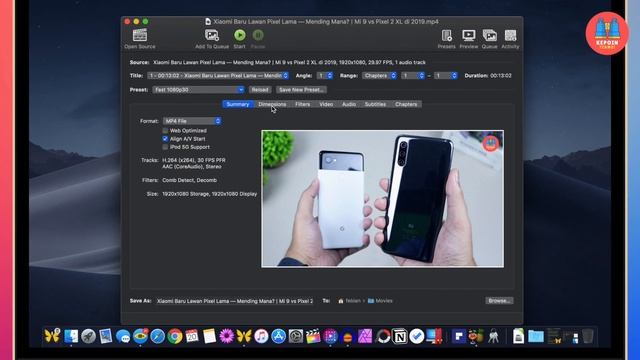Open Finder from the dock

click(71, 336)
